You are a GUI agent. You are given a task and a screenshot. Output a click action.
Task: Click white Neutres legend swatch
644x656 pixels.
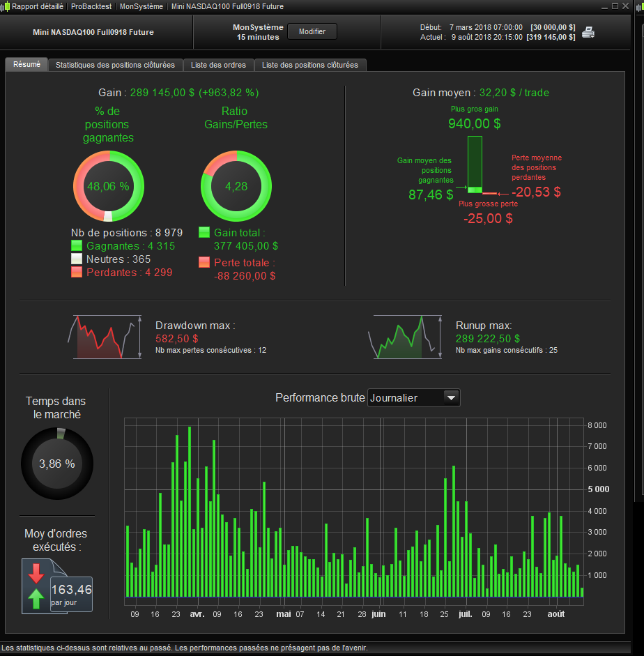click(x=77, y=259)
